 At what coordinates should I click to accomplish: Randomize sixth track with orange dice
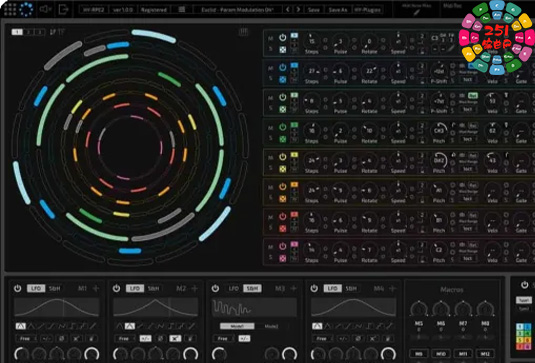pyautogui.click(x=283, y=199)
